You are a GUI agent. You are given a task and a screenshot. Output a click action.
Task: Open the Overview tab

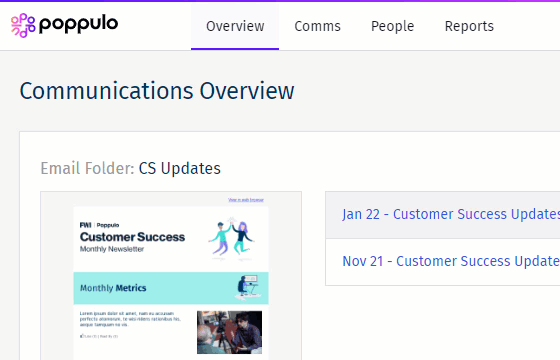tap(235, 26)
